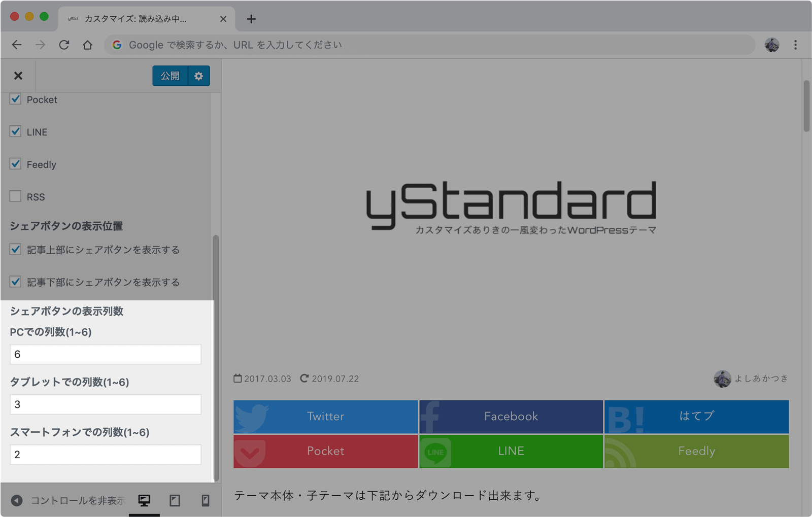Enable the RSS checkbox
Screen dimensions: 812x517
(15, 196)
